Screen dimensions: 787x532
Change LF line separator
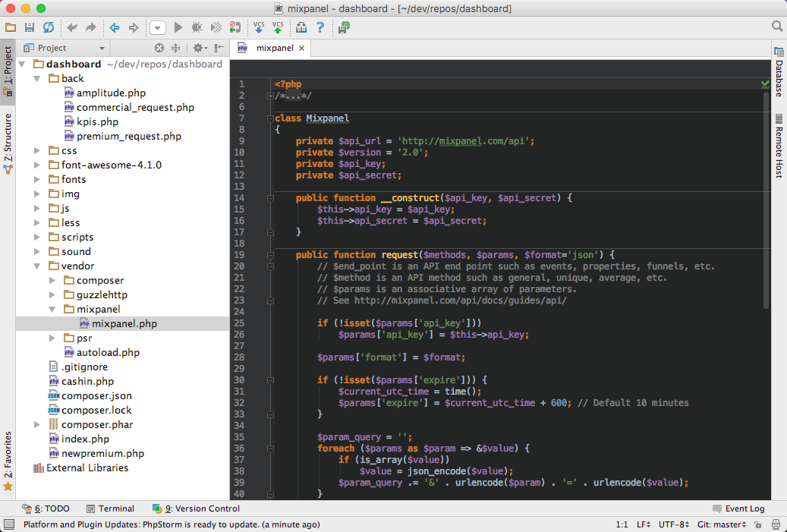644,524
